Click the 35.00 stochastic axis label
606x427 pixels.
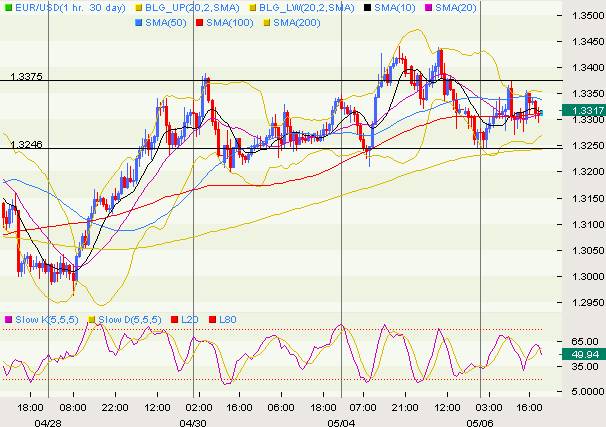(585, 366)
